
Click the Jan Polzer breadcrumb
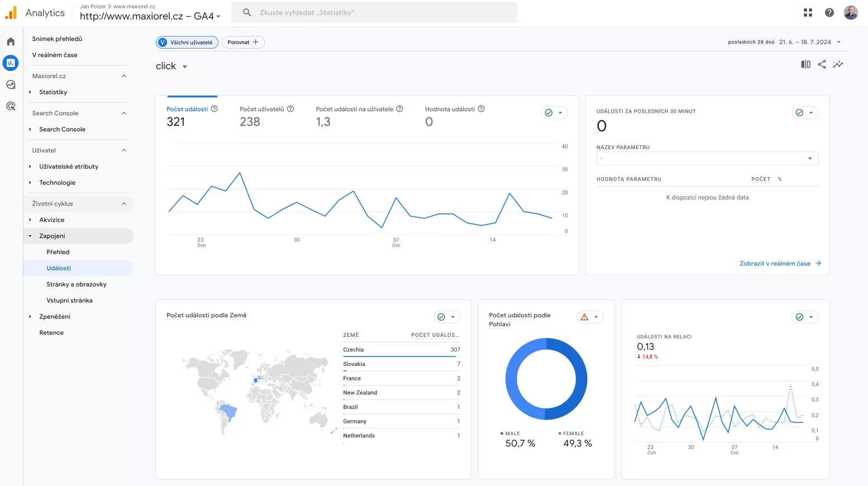click(93, 7)
